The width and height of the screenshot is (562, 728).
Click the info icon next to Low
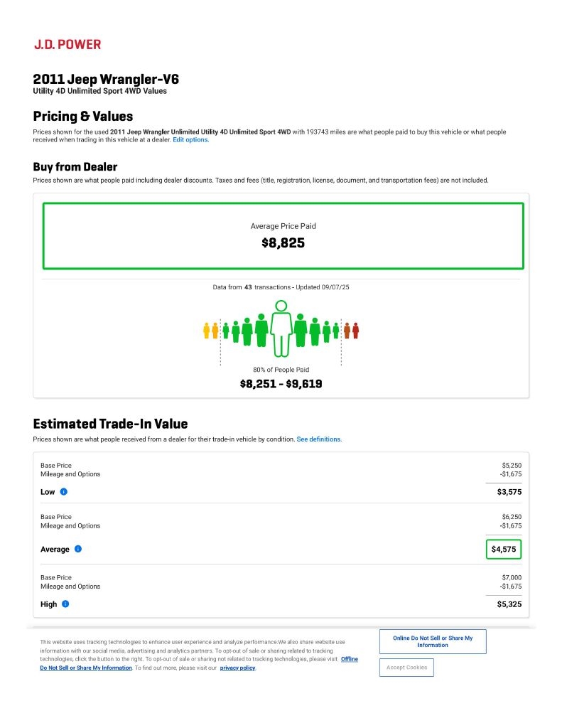click(x=64, y=492)
